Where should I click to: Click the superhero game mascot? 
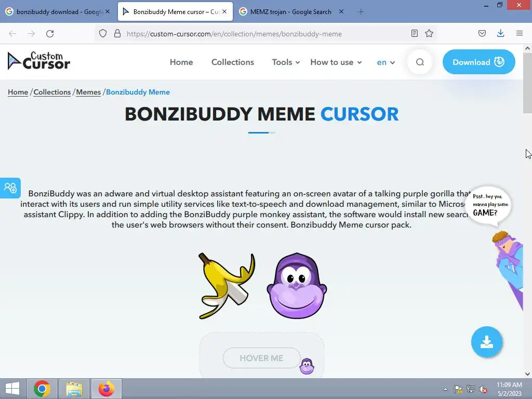(x=508, y=270)
